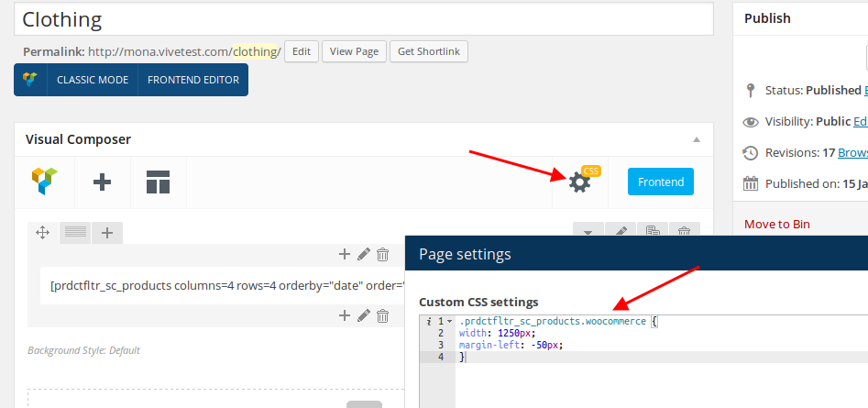Open the row layout columns icon
The image size is (868, 408).
click(75, 233)
